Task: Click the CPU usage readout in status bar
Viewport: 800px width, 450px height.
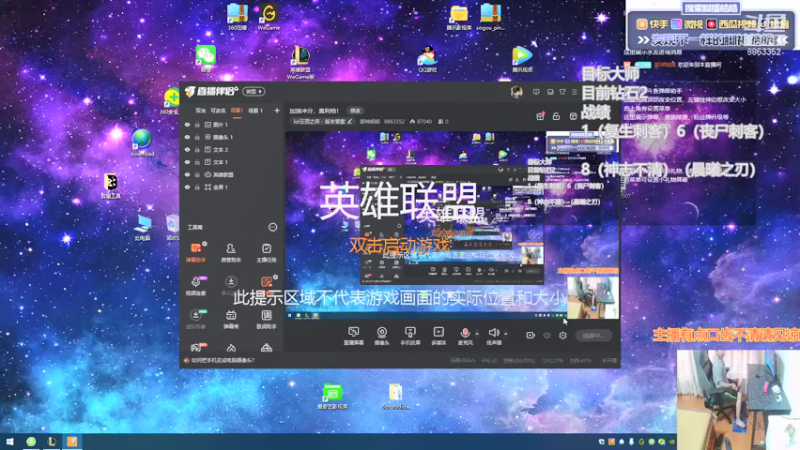Action: pyautogui.click(x=552, y=361)
